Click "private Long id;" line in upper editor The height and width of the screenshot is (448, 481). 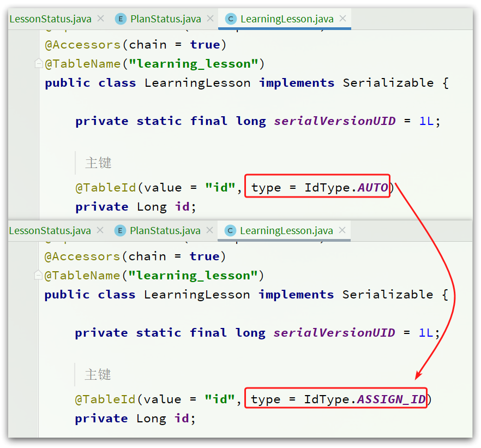(x=136, y=207)
